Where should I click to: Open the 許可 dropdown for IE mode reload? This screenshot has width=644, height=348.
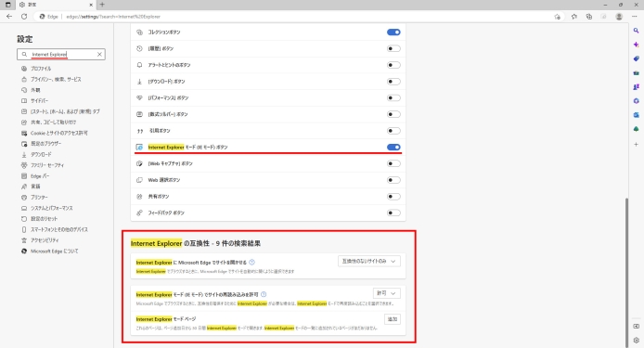(x=386, y=293)
